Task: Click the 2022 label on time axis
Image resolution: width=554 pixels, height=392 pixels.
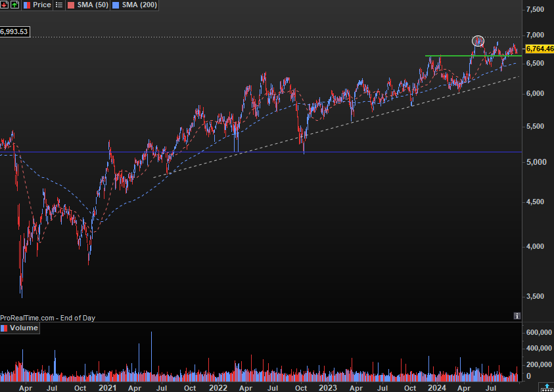Action: coord(218,387)
